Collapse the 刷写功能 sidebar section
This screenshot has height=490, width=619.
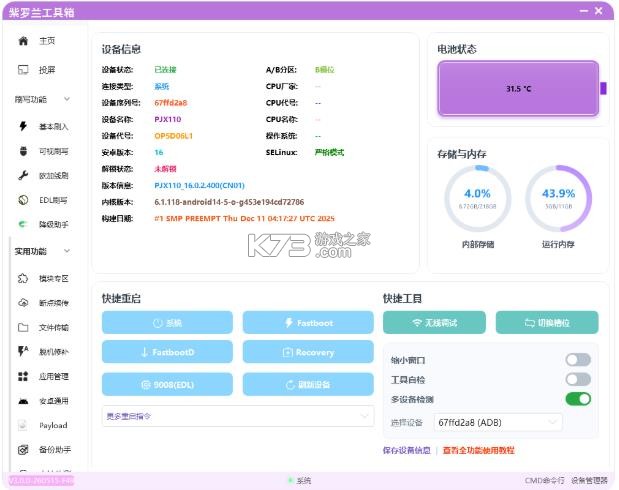[x=42, y=99]
